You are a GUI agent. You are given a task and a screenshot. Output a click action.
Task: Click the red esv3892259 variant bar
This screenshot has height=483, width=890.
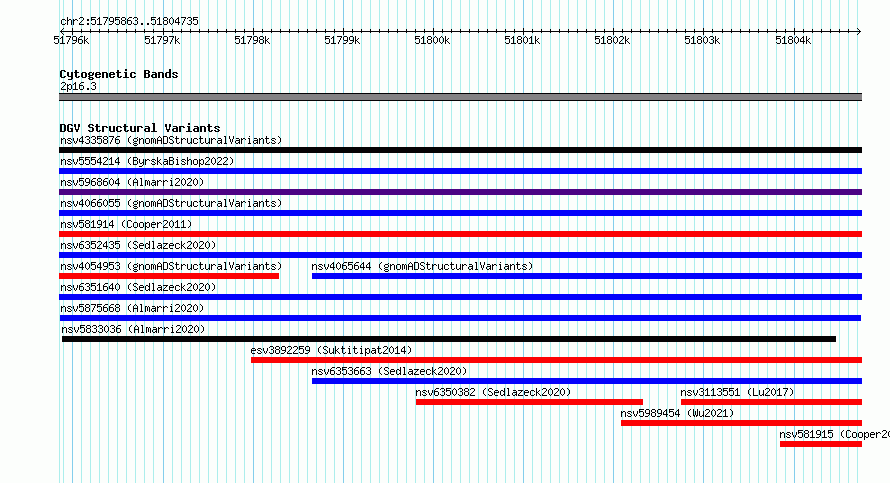(x=556, y=360)
